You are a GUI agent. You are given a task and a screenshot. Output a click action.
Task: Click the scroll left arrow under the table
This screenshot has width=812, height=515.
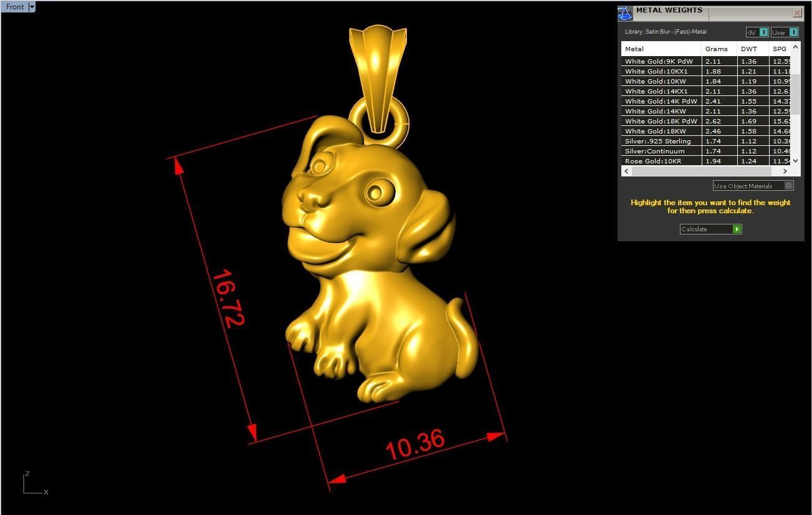(x=626, y=171)
